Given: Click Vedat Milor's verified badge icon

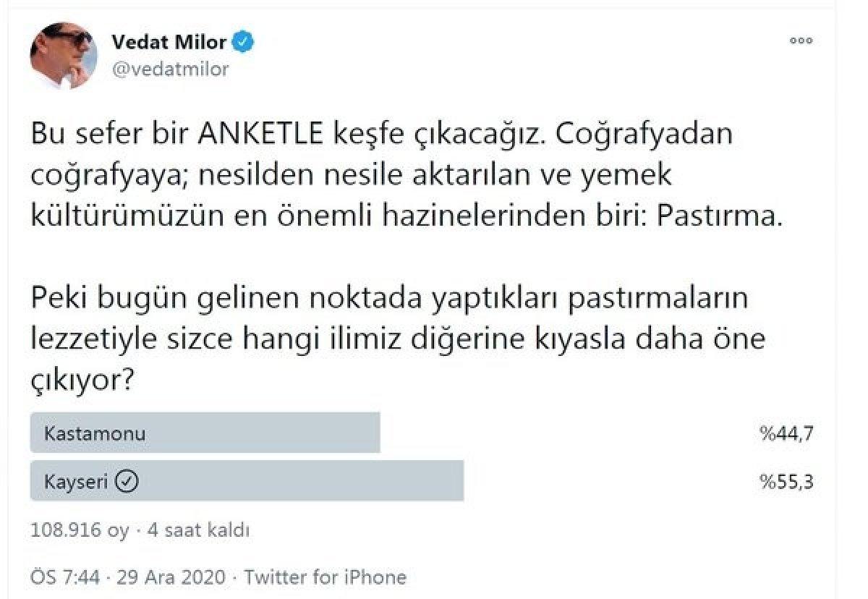Looking at the screenshot, I should tap(242, 41).
